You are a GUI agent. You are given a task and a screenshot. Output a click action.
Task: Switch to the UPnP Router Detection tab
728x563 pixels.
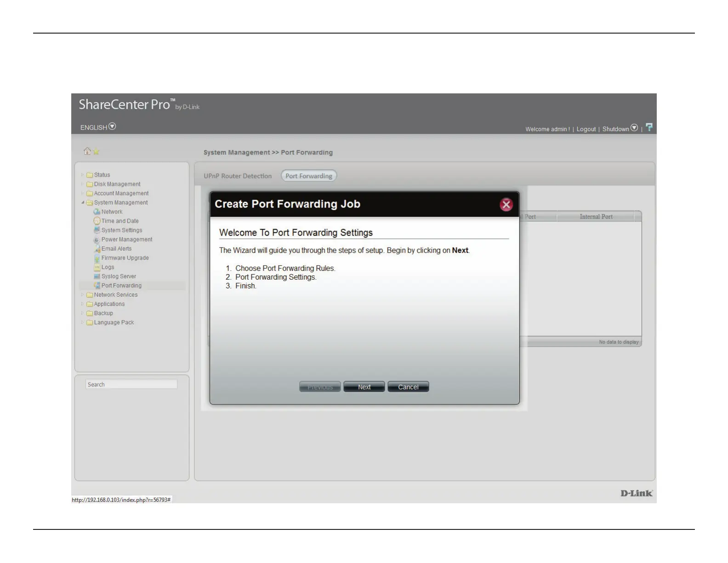click(x=238, y=176)
